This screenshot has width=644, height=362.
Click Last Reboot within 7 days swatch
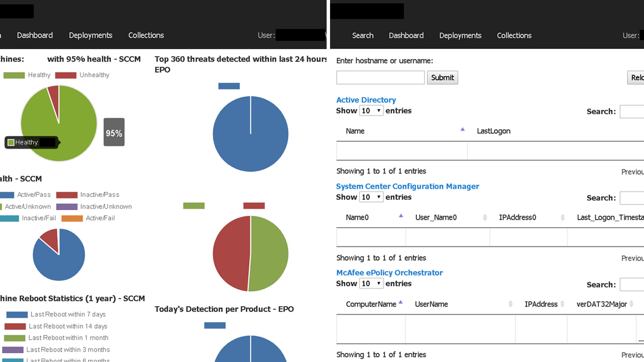(17, 314)
